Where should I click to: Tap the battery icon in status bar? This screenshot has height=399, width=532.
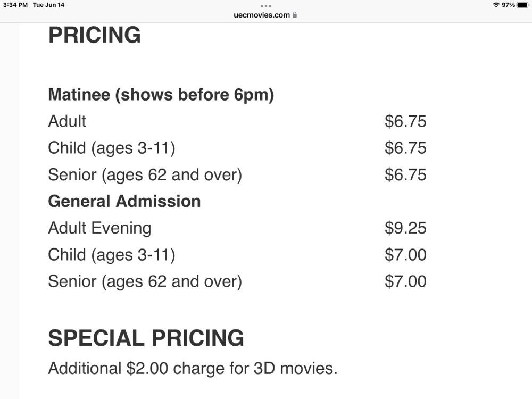coord(522,5)
